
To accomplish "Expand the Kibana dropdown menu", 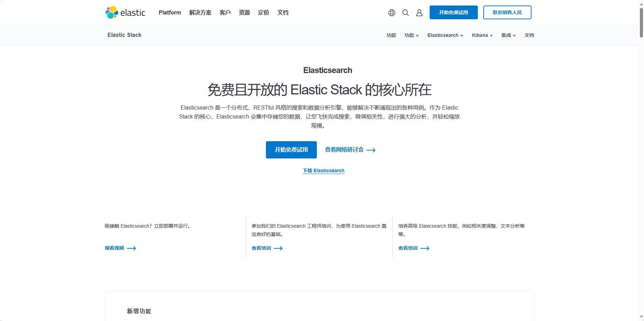I will [482, 35].
